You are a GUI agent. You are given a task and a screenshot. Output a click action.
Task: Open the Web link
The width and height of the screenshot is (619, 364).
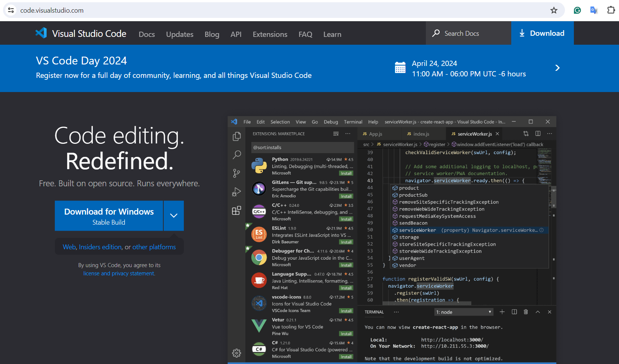pyautogui.click(x=69, y=247)
